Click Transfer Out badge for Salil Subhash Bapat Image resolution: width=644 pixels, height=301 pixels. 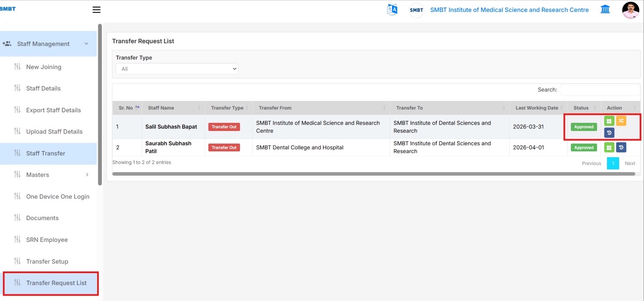click(224, 127)
